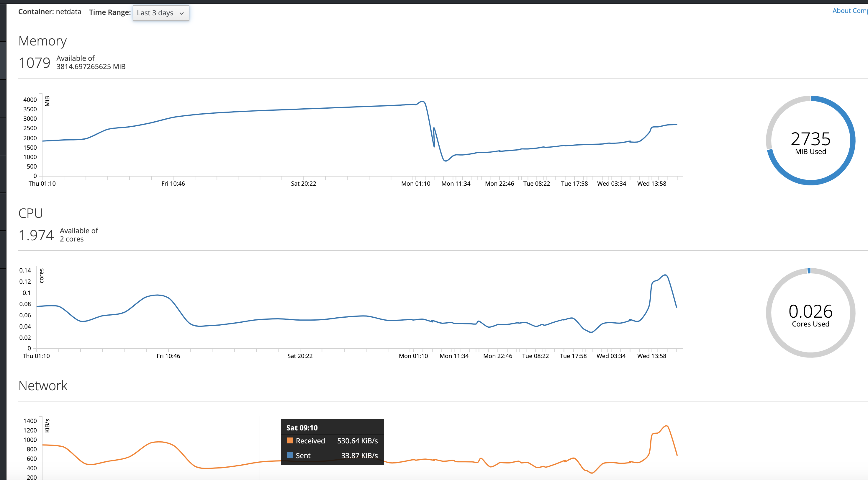Click the Memory section heading

point(42,41)
